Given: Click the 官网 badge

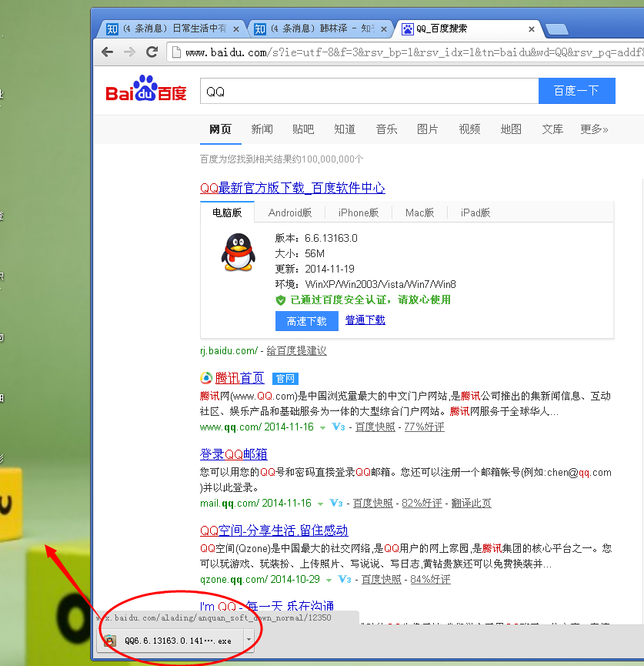Looking at the screenshot, I should click(285, 379).
